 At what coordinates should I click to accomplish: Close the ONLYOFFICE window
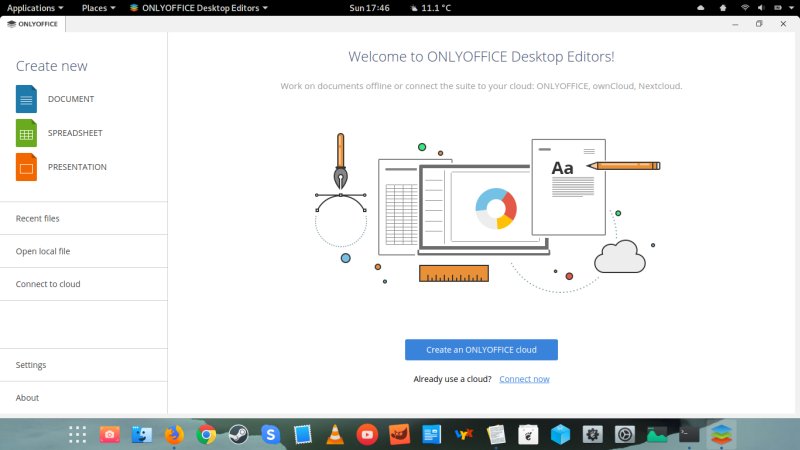[x=783, y=24]
